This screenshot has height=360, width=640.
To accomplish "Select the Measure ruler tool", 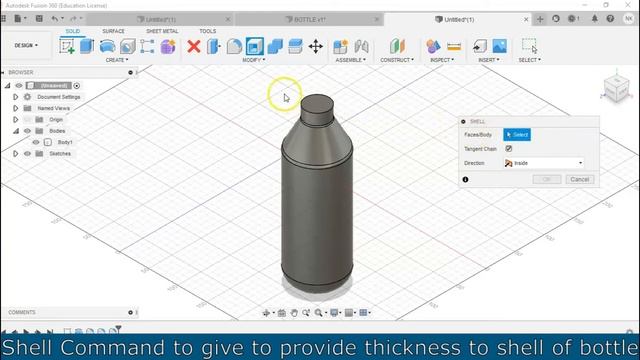I will [x=454, y=46].
